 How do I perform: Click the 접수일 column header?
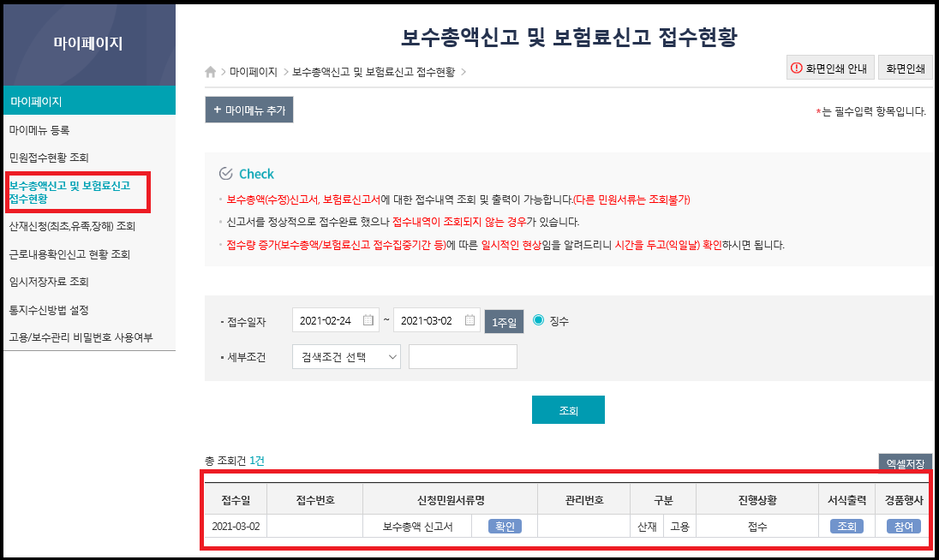tap(236, 500)
